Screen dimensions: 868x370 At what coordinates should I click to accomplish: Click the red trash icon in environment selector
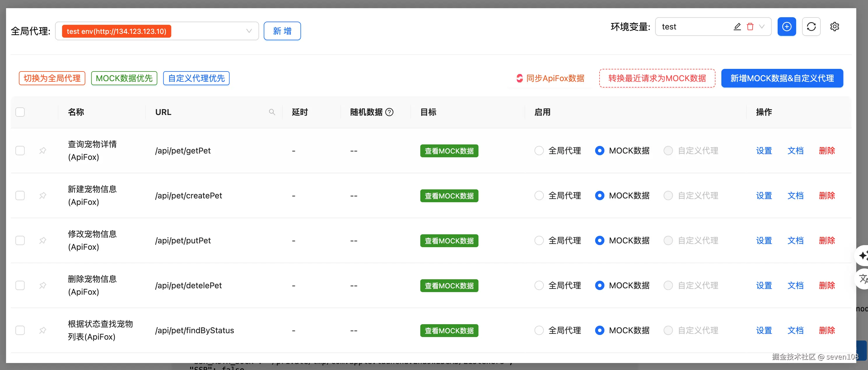coord(750,27)
